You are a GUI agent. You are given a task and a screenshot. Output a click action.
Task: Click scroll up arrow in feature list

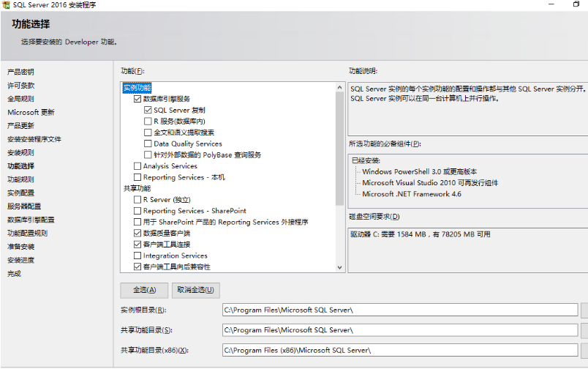(x=339, y=87)
